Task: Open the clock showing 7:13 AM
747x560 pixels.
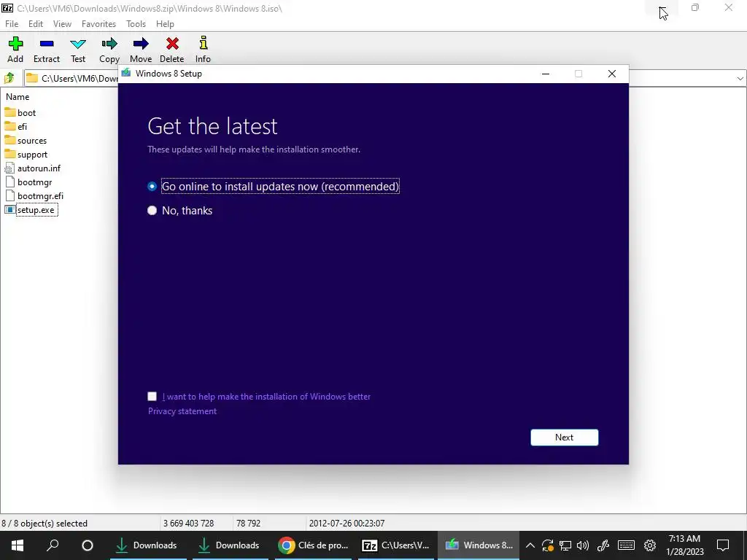Action: pos(684,545)
